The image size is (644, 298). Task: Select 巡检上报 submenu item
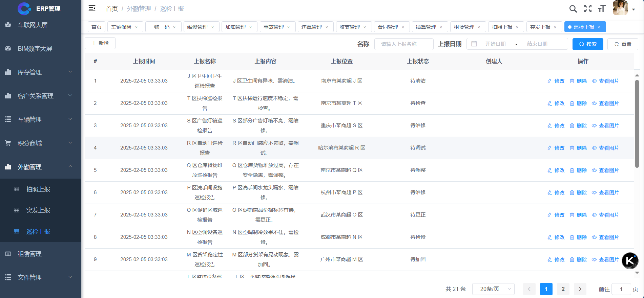pyautogui.click(x=41, y=232)
